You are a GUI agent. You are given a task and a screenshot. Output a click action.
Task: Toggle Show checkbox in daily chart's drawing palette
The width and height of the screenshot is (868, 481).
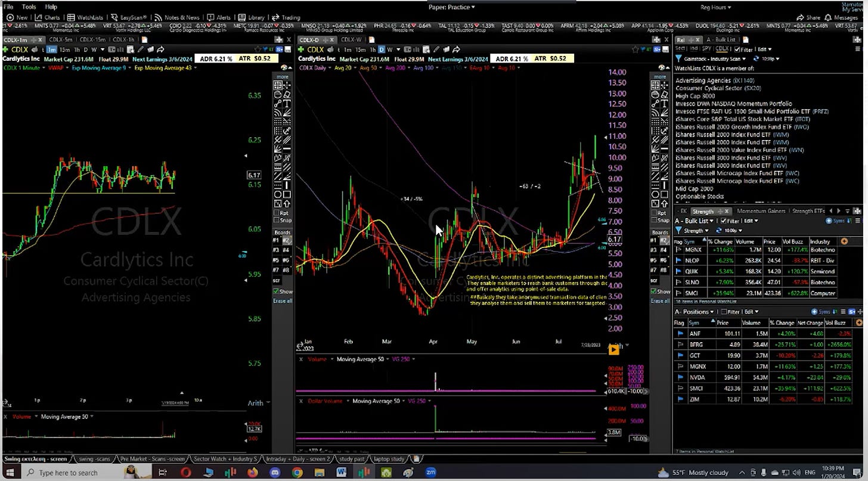653,291
